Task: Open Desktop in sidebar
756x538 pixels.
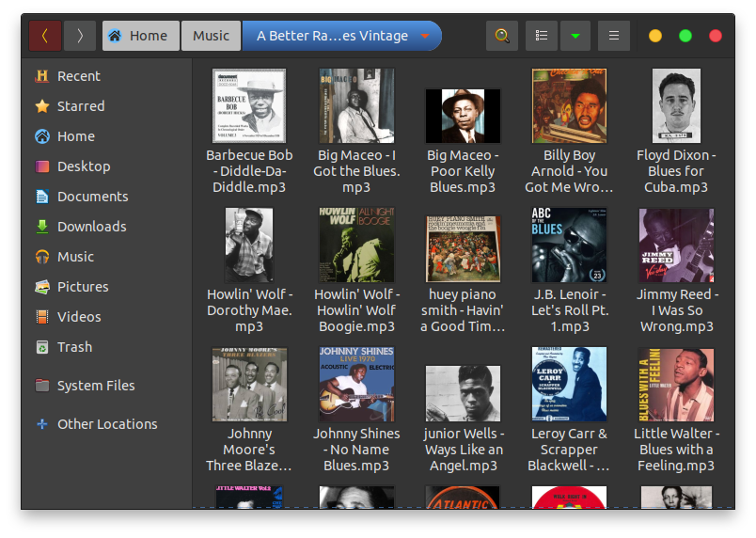Action: pos(106,166)
